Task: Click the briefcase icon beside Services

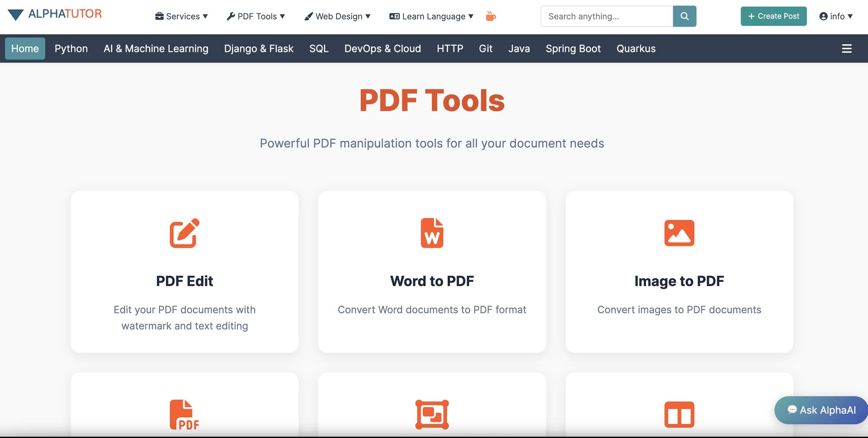Action: point(159,16)
